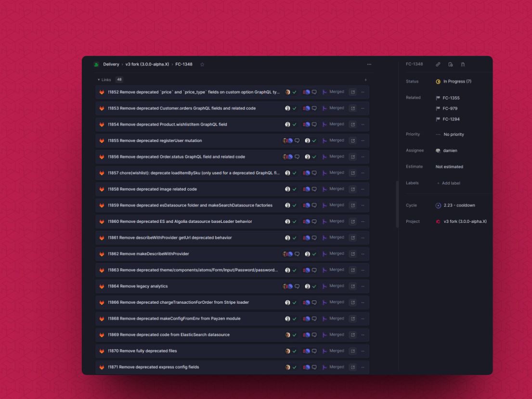Click the Delivery team icon in breadcrumb
The image size is (532, 399).
[x=96, y=64]
